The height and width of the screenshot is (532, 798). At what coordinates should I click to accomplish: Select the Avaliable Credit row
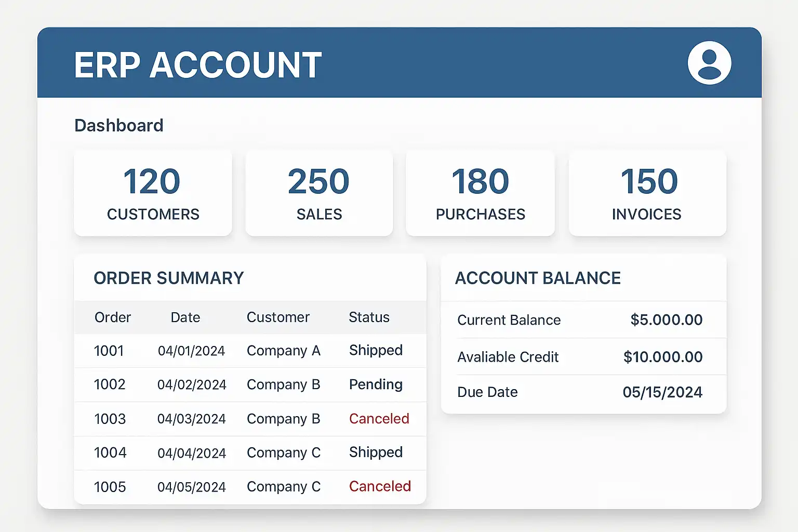[x=583, y=357]
